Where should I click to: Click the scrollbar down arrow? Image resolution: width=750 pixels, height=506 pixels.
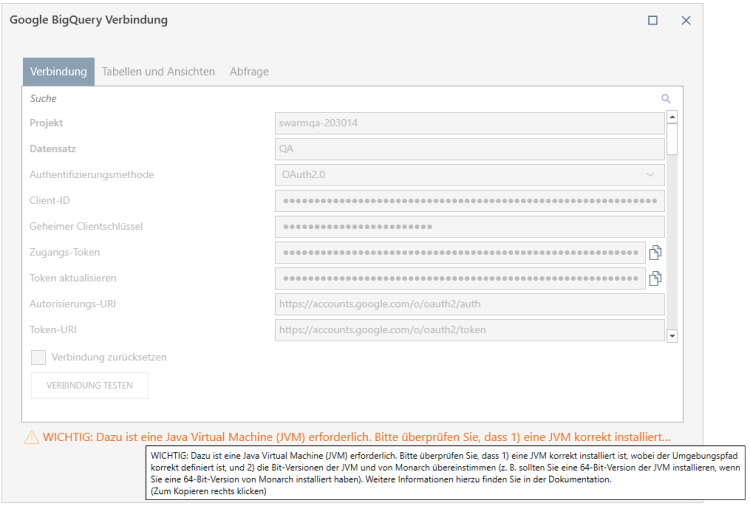pyautogui.click(x=672, y=336)
